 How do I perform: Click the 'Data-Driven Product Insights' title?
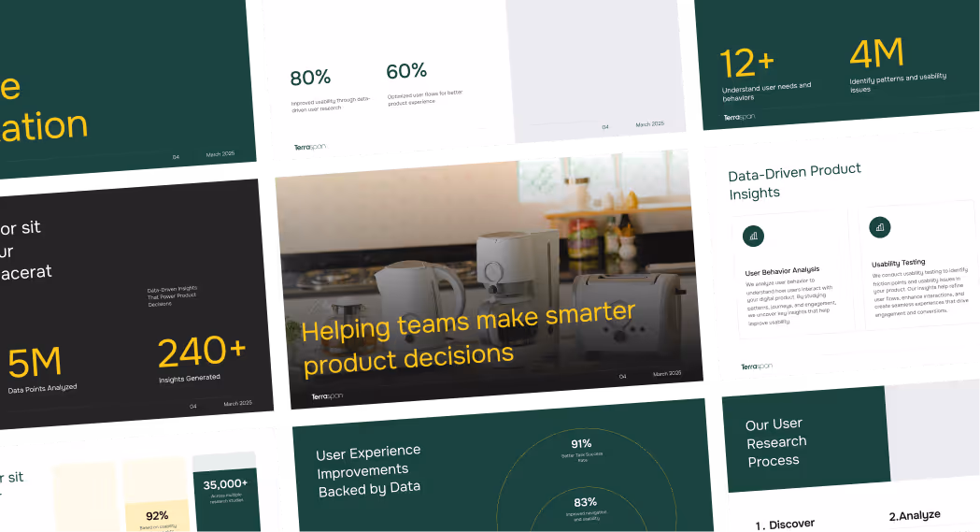tap(794, 181)
